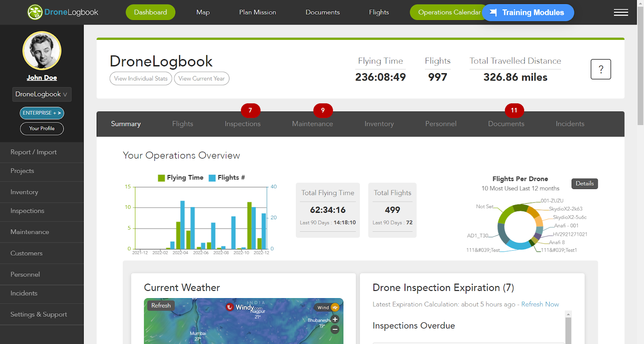Switch to the Personnel tab
The image size is (644, 344).
point(441,124)
